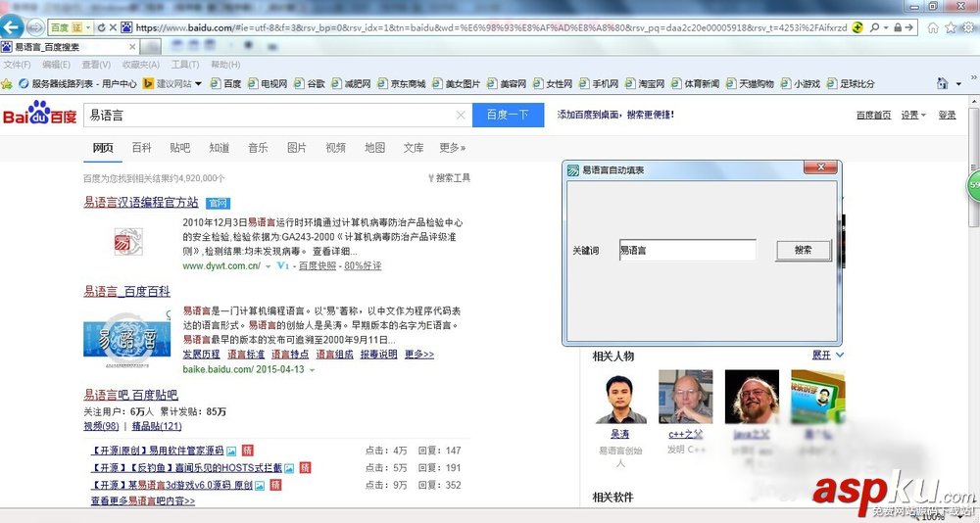980x523 pixels.
Task: Expand dropdown next to www.dywt.com.cn
Action: point(269,266)
